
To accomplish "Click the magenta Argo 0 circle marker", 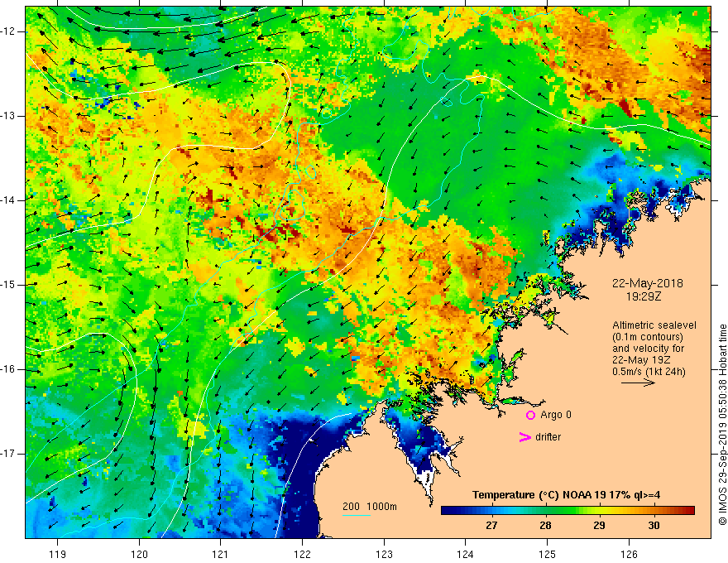I will 530,416.
